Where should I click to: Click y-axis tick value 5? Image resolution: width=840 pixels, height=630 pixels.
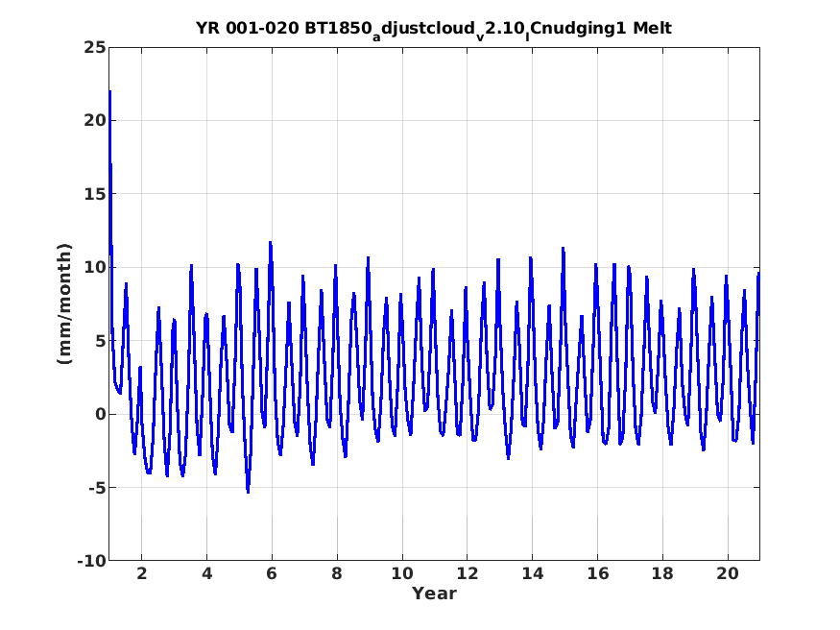pos(101,341)
